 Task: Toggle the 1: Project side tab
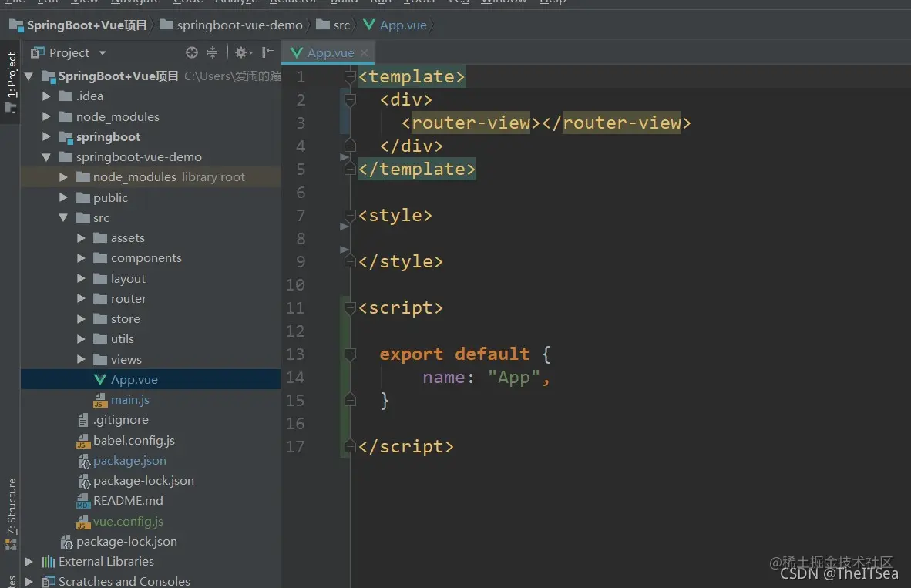pos(11,82)
